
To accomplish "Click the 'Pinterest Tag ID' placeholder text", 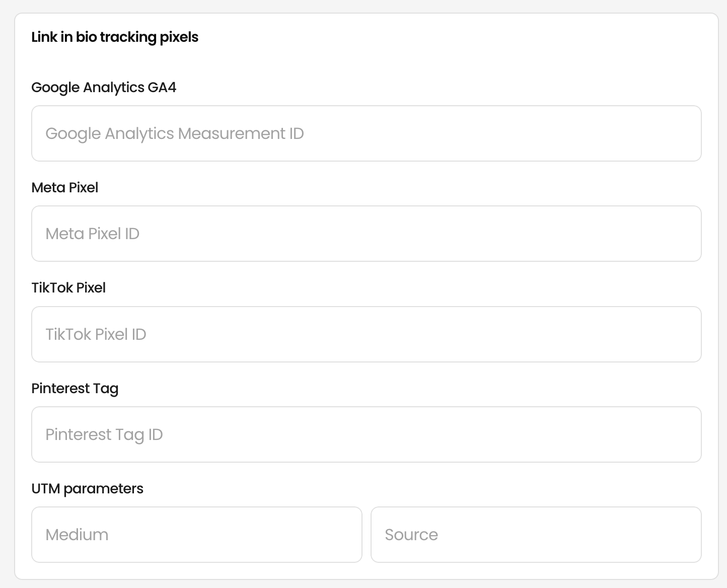I will pyautogui.click(x=104, y=434).
